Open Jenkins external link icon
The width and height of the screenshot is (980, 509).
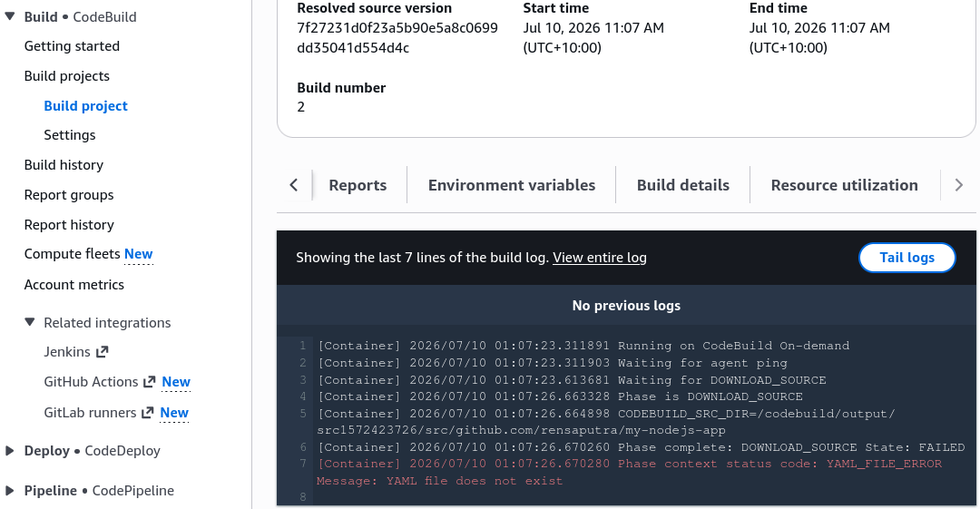click(103, 352)
